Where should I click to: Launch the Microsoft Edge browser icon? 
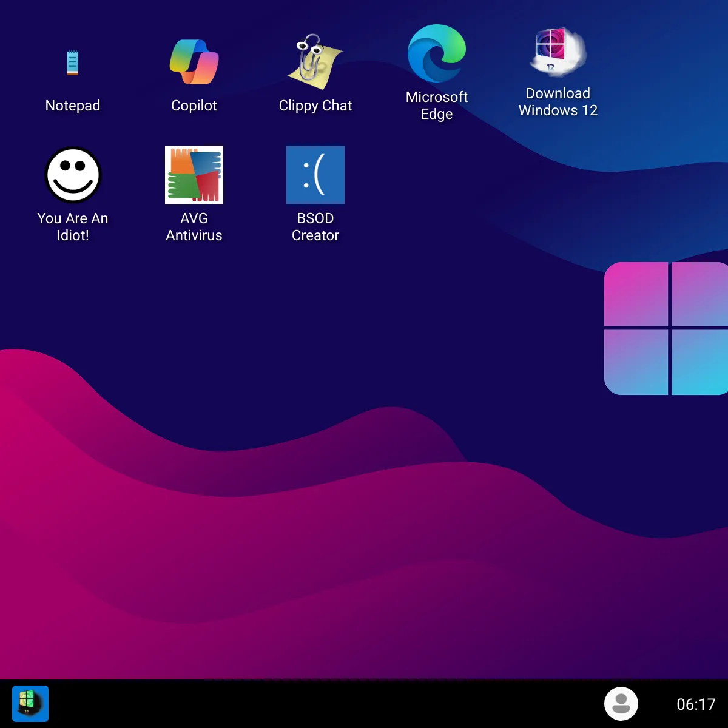point(437,53)
